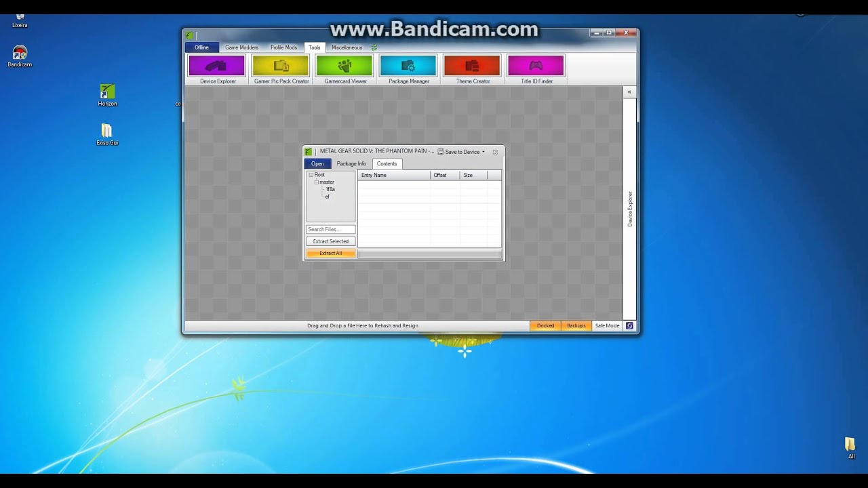Screen dimensions: 868x488
Task: Click the green refresh icon beside Miscellaneous
Action: coord(374,47)
